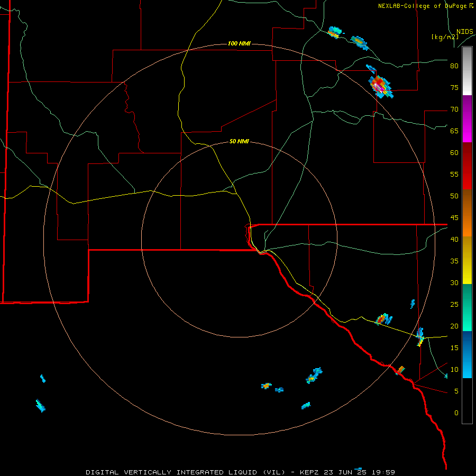Image resolution: width=476 pixels, height=476 pixels.
Task: Click the 25 value on the scale
Action: 454,304
